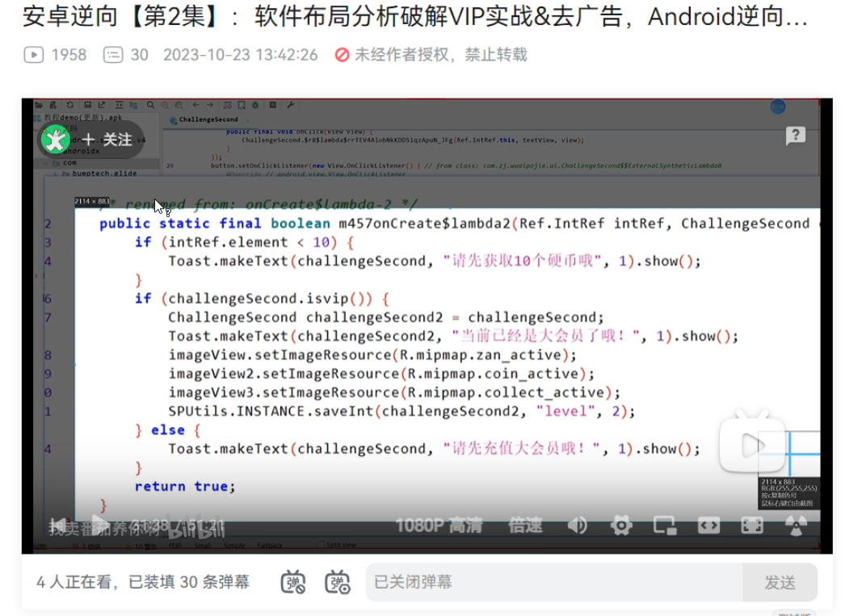Screen dimensions: 845x616
Task: Collapse the com package node
Action: (x=46, y=162)
